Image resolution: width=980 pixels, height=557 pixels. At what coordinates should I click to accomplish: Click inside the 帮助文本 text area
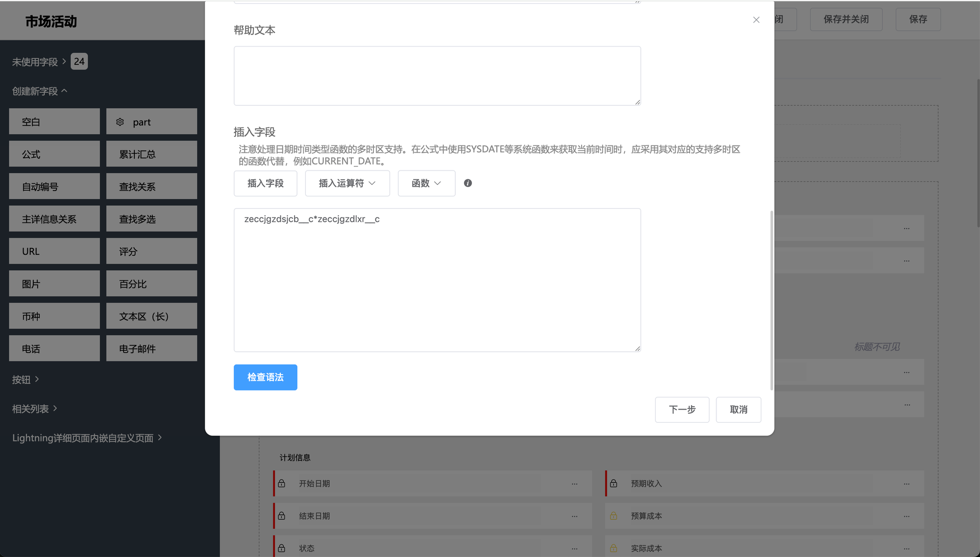pyautogui.click(x=437, y=76)
